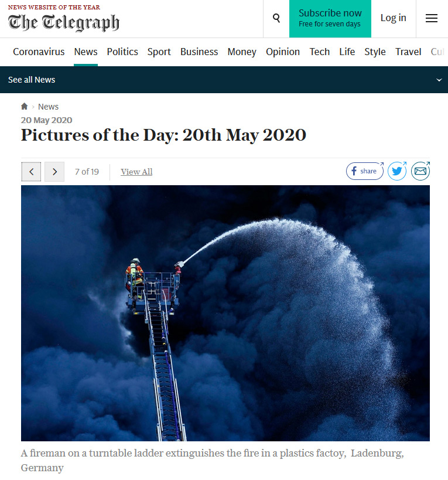Go to the Sport section

point(159,52)
